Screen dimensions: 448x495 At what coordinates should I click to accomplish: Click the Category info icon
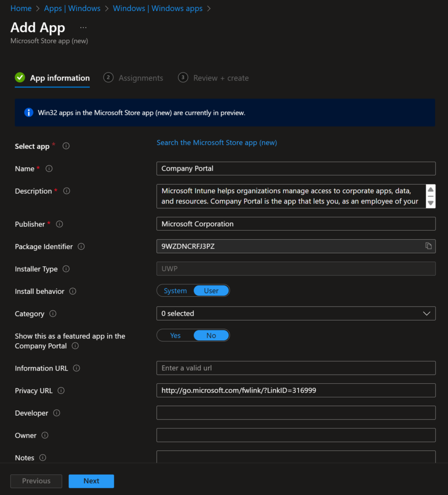pyautogui.click(x=53, y=314)
